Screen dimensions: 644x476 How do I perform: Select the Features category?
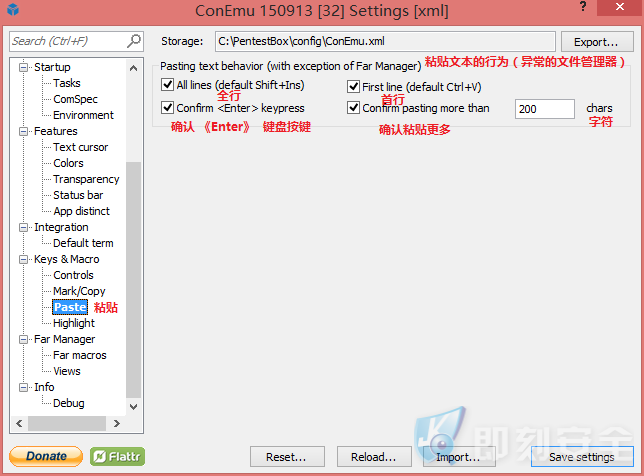[55, 131]
